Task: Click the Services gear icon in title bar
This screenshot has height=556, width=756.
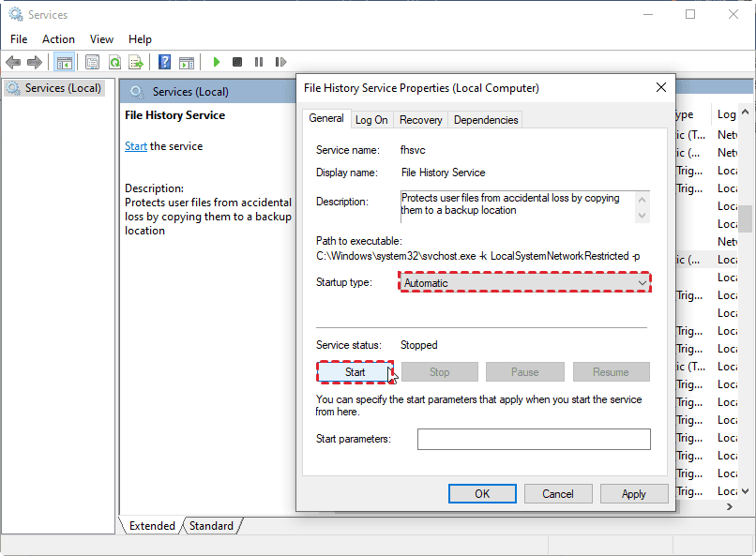Action: [16, 14]
